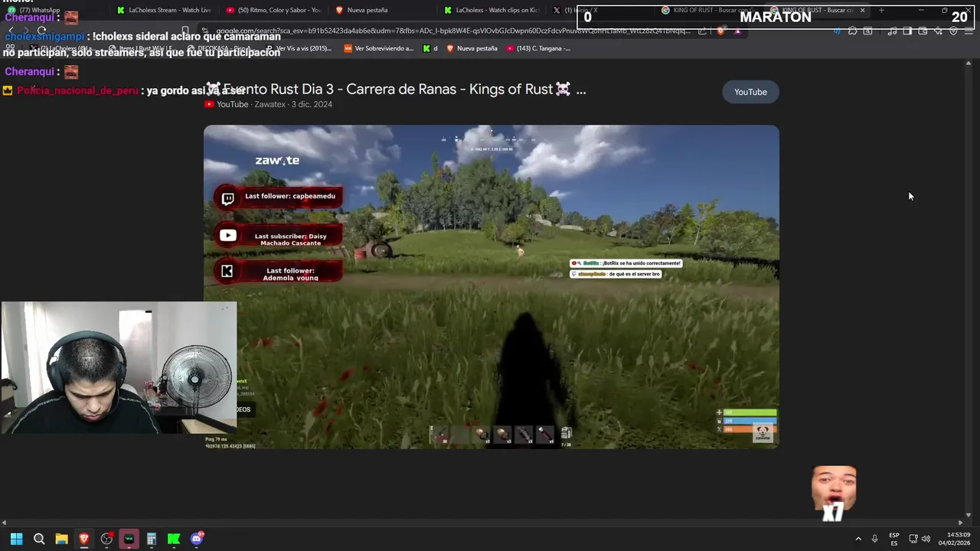Open a new browser tab with the plus button

(881, 10)
